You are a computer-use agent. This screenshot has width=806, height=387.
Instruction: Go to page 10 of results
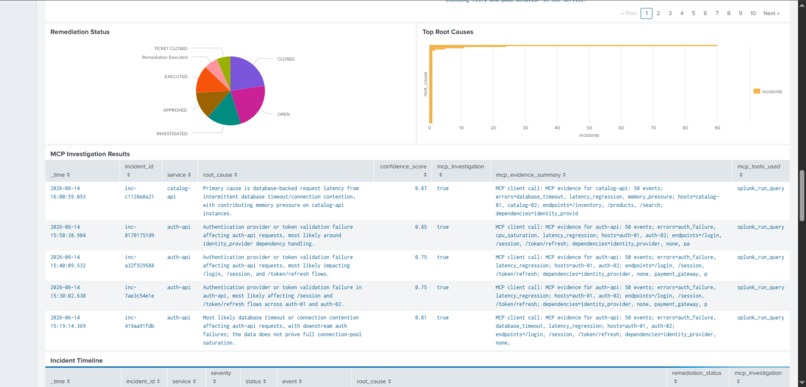(753, 13)
